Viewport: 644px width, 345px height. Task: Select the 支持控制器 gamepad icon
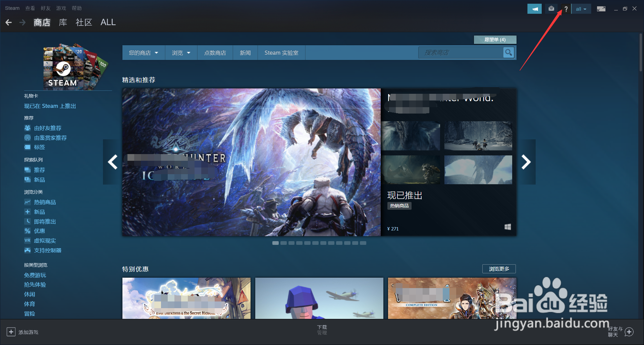pyautogui.click(x=28, y=250)
